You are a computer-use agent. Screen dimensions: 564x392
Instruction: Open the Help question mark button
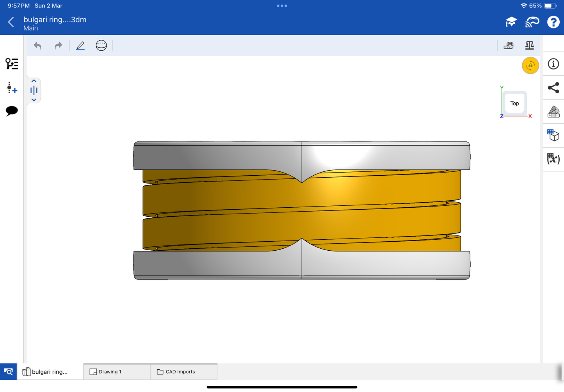[553, 22]
